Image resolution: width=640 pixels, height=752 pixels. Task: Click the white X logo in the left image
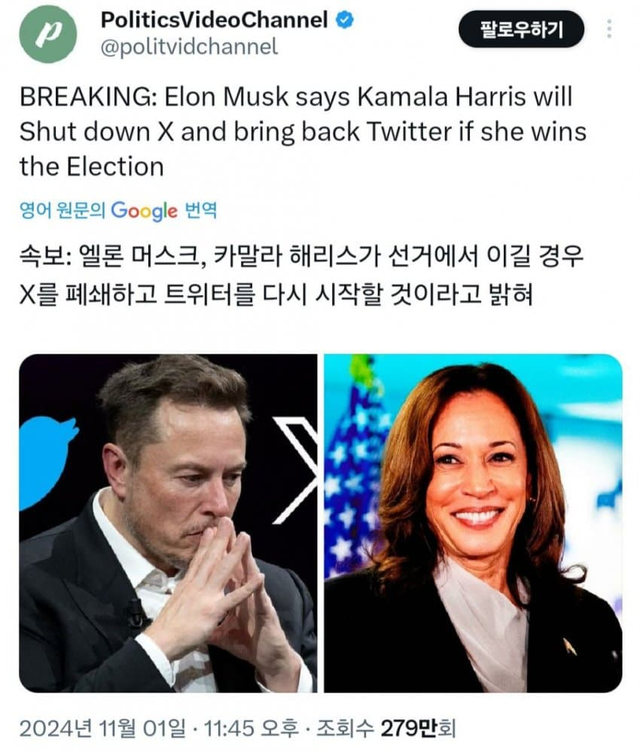(295, 470)
